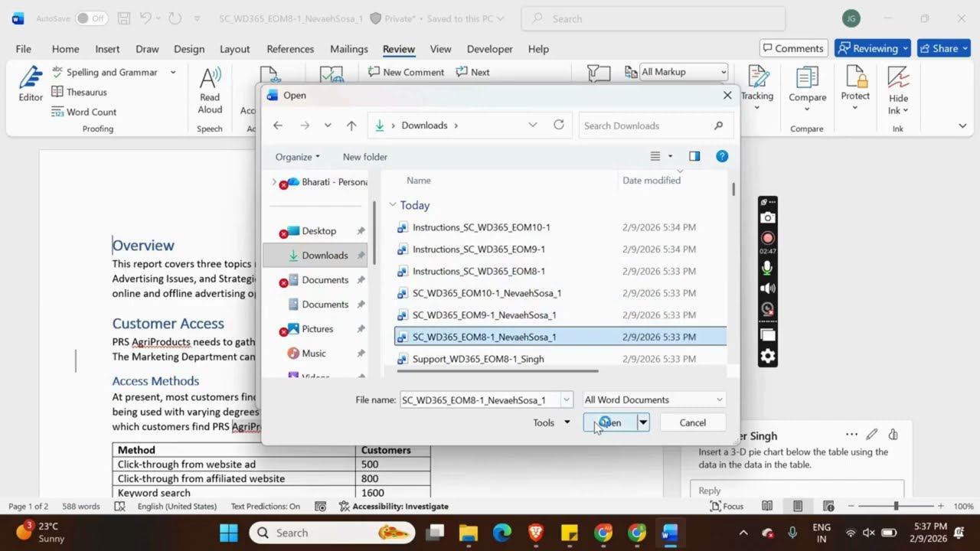Switch to Web Layout view
Screen dimensions: 980x551
click(x=828, y=506)
